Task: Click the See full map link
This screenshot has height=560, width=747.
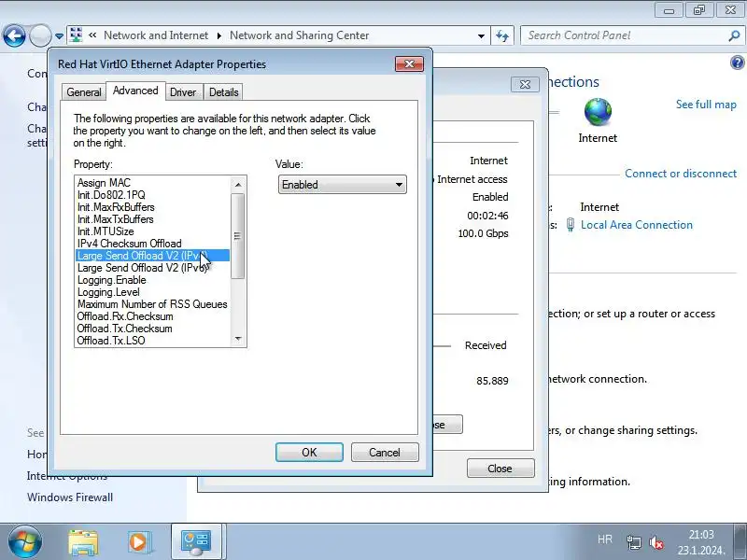Action: coord(706,105)
